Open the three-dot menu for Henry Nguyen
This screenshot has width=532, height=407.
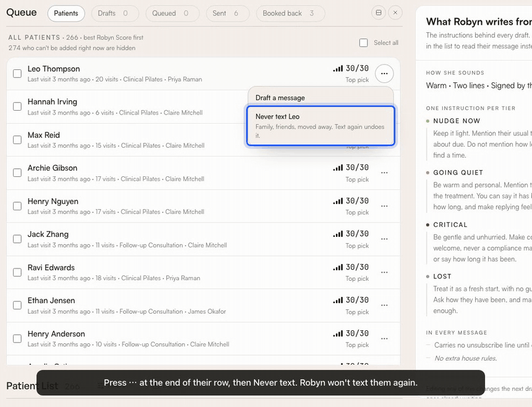pyautogui.click(x=384, y=206)
